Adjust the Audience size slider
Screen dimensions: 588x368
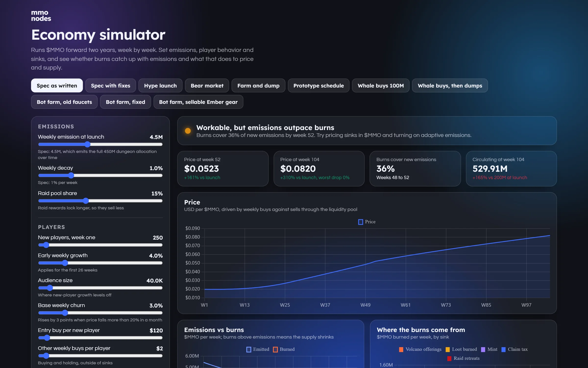click(x=100, y=288)
